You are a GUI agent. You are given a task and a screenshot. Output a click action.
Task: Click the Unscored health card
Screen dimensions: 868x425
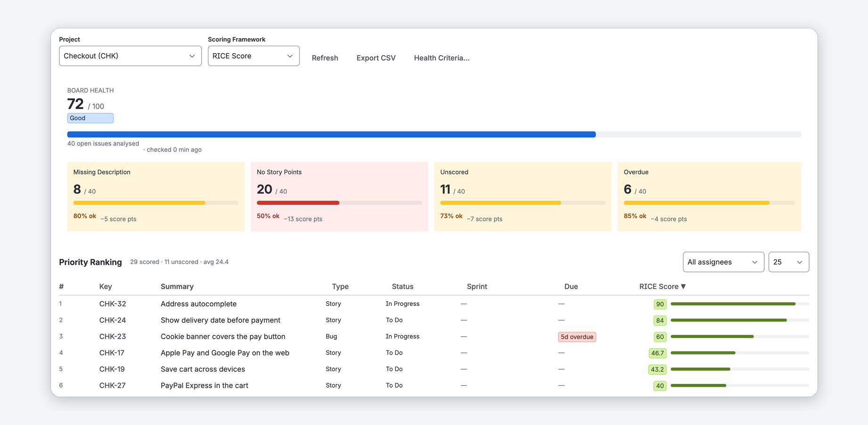[x=523, y=197]
